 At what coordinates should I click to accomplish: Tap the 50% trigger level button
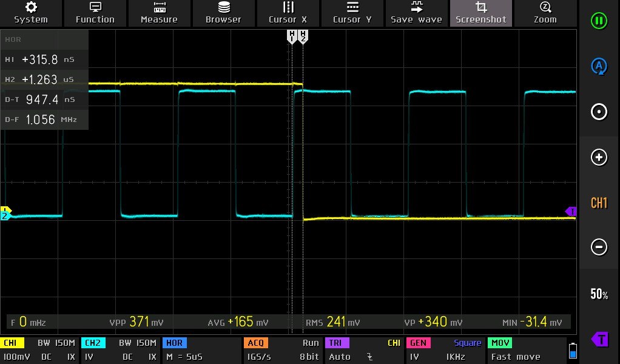point(599,294)
